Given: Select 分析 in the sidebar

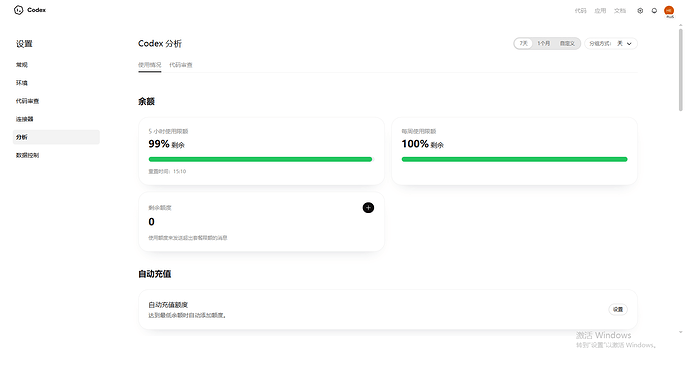Looking at the screenshot, I should pos(56,137).
